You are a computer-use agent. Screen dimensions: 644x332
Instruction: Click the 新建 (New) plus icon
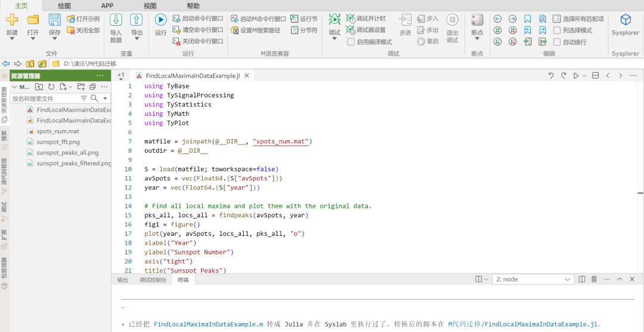(x=12, y=19)
